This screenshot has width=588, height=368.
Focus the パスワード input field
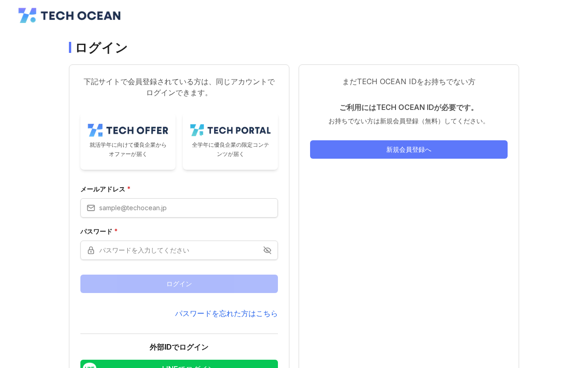coord(179,250)
